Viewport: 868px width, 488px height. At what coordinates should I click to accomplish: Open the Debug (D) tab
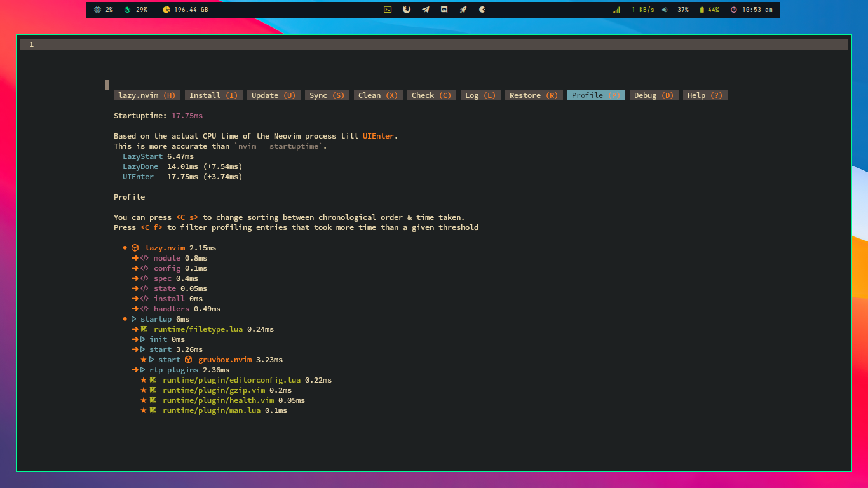[654, 95]
